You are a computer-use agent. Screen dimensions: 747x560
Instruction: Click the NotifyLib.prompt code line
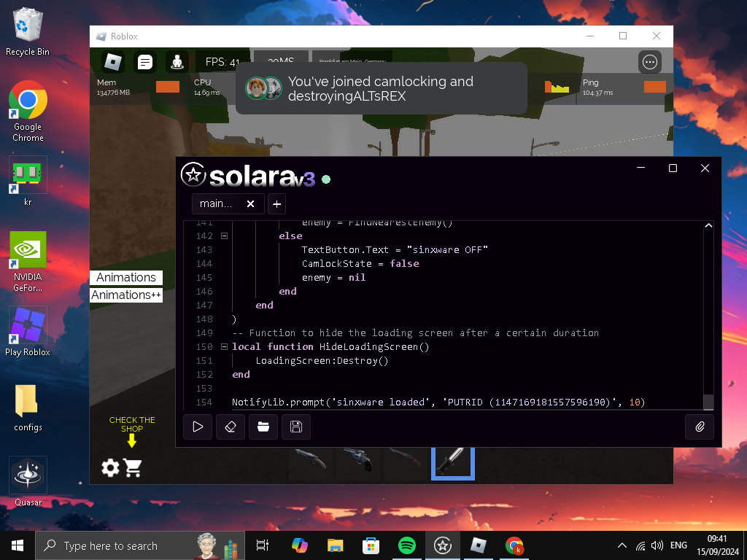click(x=438, y=402)
